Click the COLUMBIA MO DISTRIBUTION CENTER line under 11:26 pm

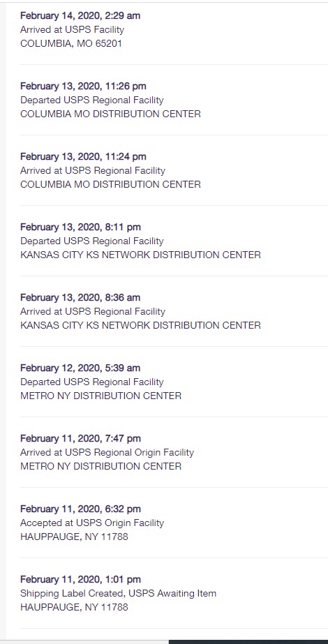point(110,114)
